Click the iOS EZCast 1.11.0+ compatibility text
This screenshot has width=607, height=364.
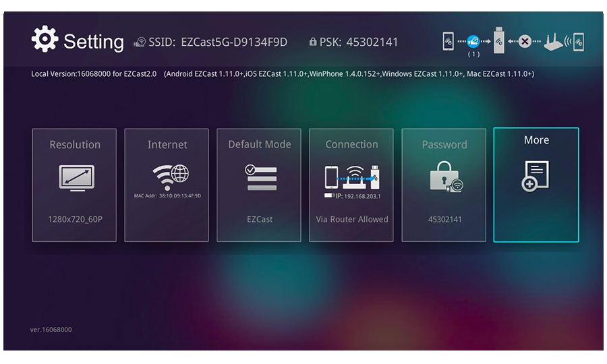(276, 74)
